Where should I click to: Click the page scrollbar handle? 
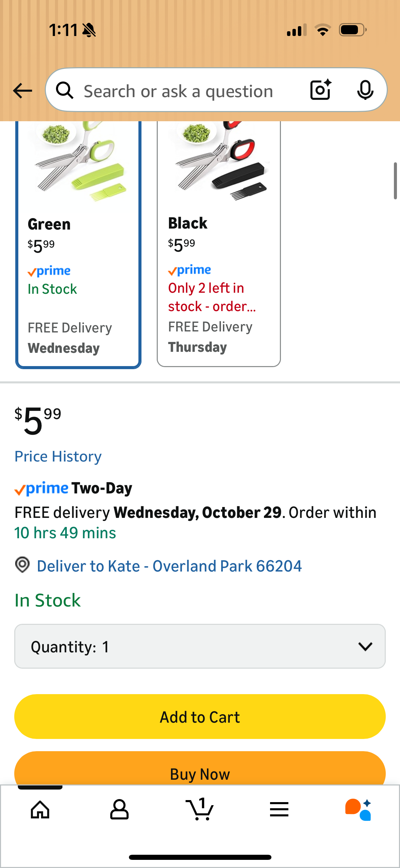coord(395,181)
